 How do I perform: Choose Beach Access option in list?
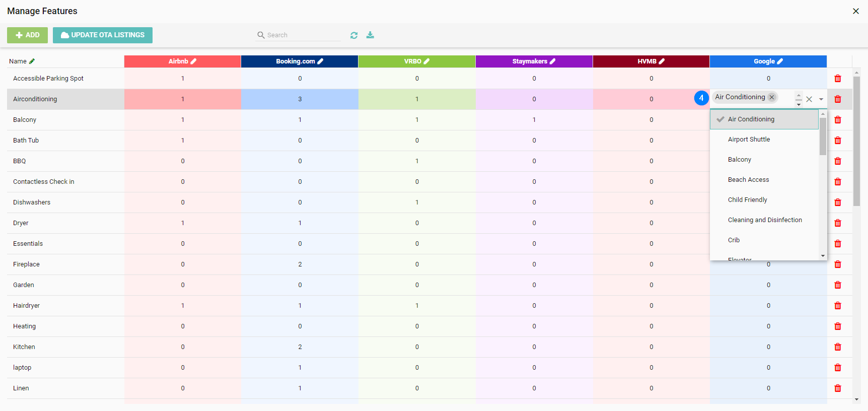(748, 180)
